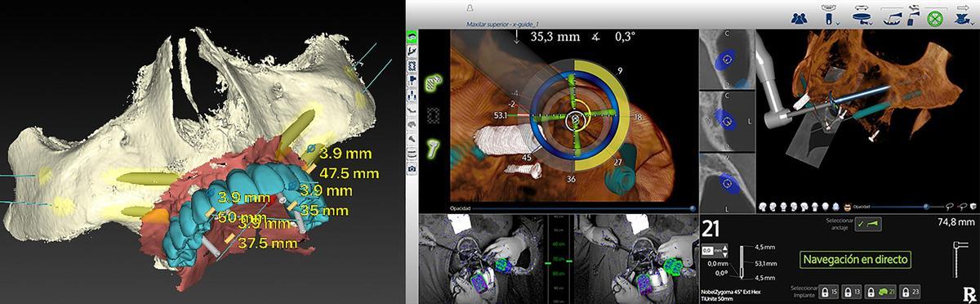Select the first skull orientation preset icon
Screen dimensions: 980x304
pos(764,207)
